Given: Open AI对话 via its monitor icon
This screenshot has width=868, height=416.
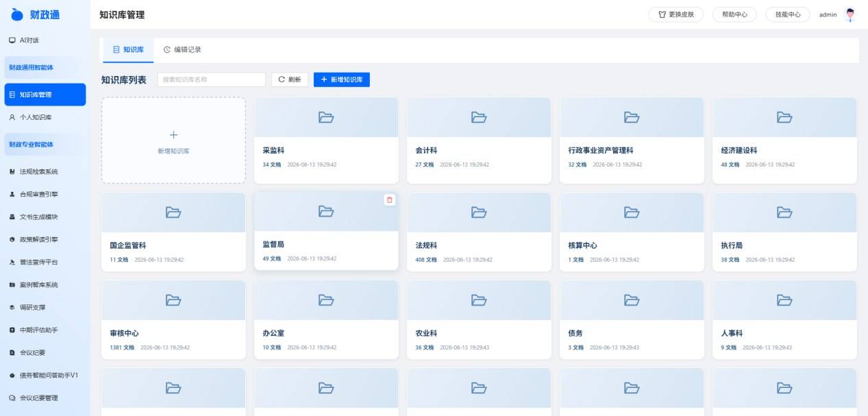Looking at the screenshot, I should click(x=12, y=40).
